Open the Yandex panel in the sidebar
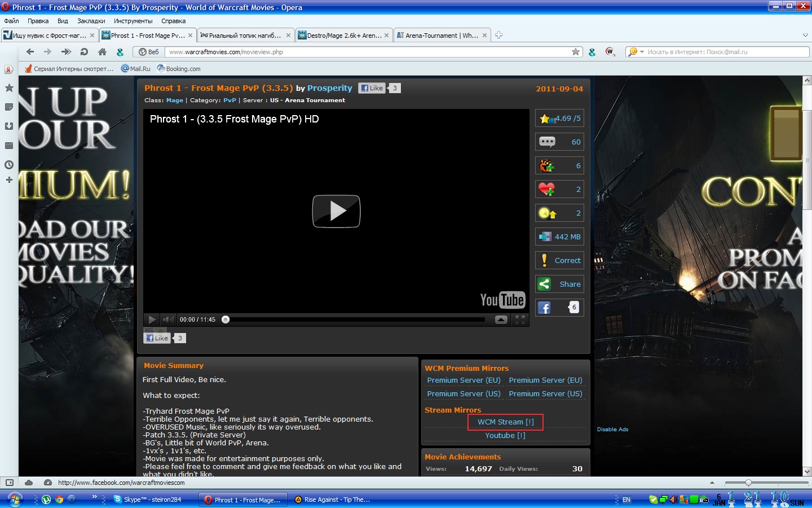 point(9,69)
